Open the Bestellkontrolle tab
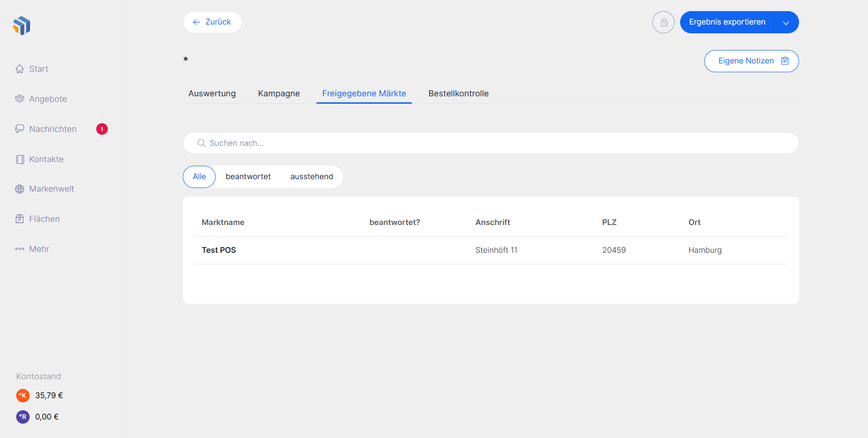This screenshot has height=438, width=868. click(x=458, y=94)
